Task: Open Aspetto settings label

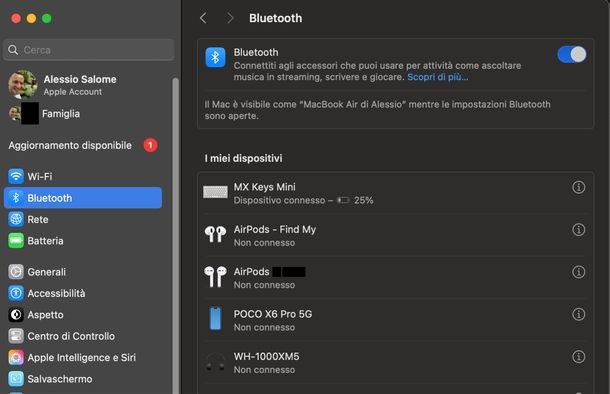Action: [45, 315]
